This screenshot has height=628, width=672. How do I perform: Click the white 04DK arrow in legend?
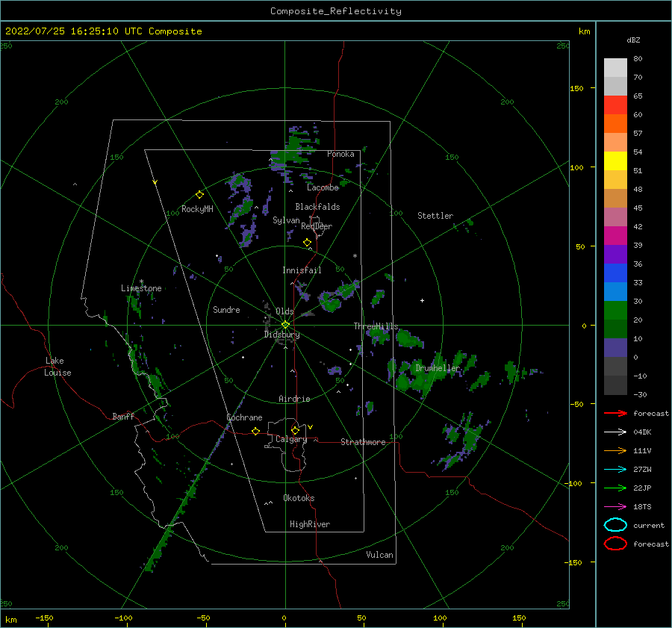(615, 432)
